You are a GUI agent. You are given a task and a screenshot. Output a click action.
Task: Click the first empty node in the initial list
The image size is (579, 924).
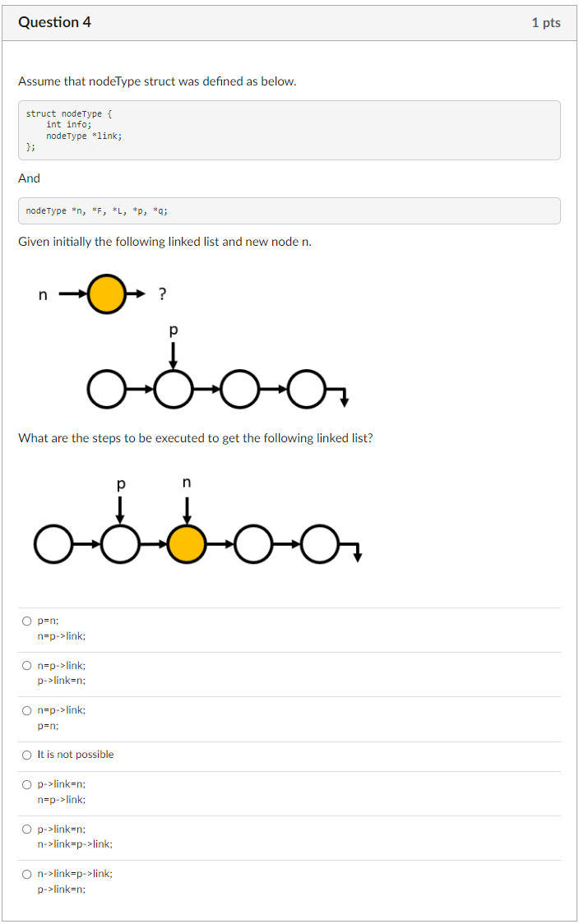(106, 389)
